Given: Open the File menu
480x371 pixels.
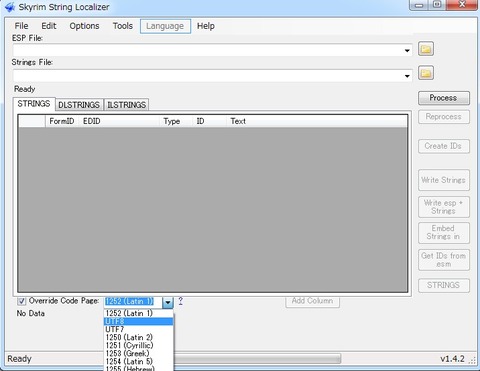Looking at the screenshot, I should (x=21, y=26).
